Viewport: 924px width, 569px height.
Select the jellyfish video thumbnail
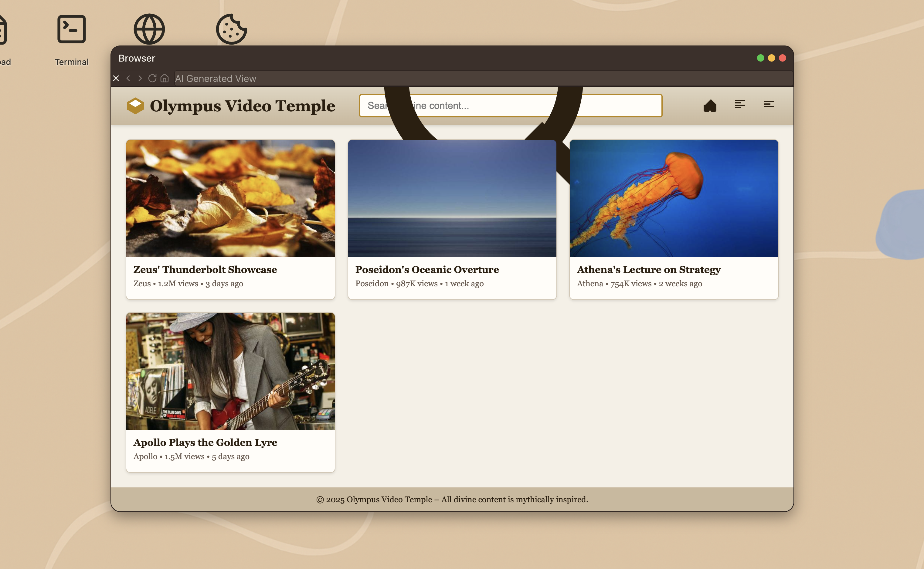pyautogui.click(x=674, y=198)
